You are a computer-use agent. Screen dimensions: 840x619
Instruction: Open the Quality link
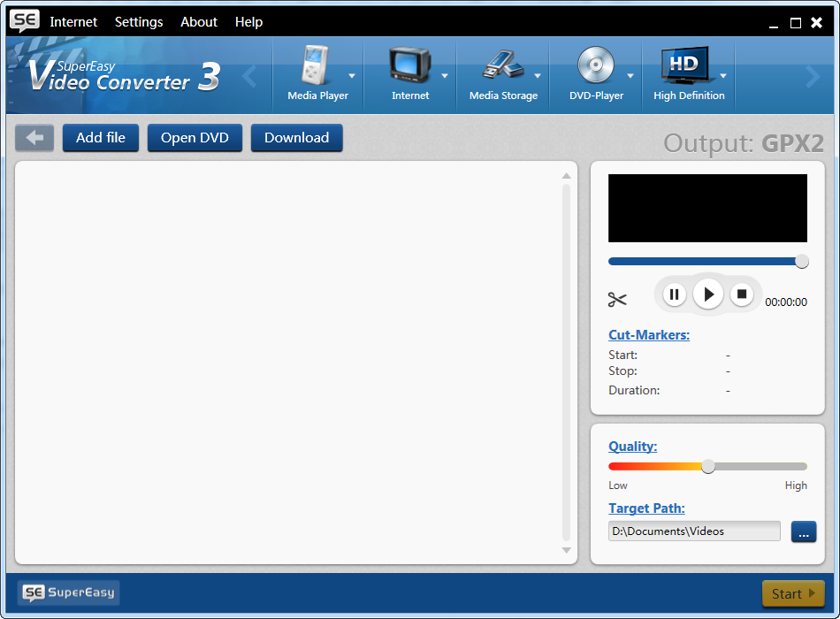click(633, 447)
